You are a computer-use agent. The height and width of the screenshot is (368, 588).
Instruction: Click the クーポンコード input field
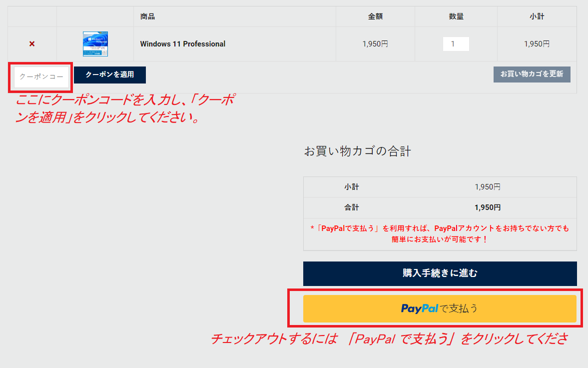coord(40,77)
